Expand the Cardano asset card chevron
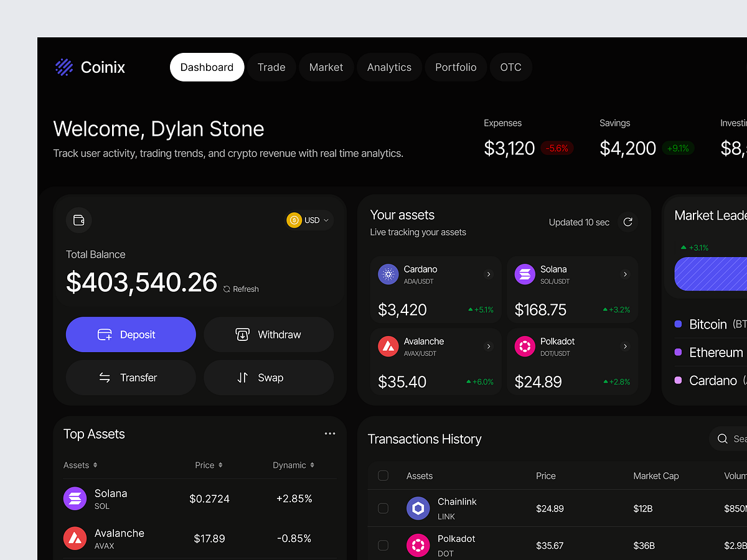747x560 pixels. coord(489,274)
